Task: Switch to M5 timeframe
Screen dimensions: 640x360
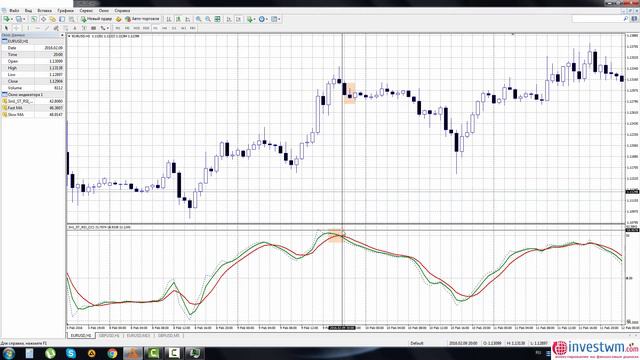Action: tap(127, 28)
